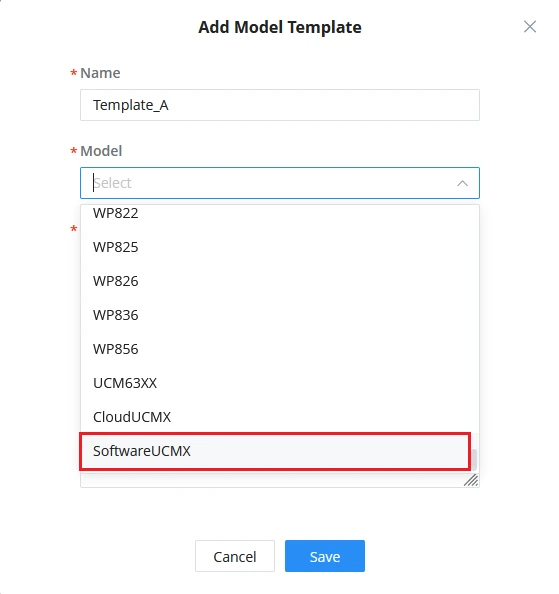
Task: Select the WP825 model option
Action: 280,247
